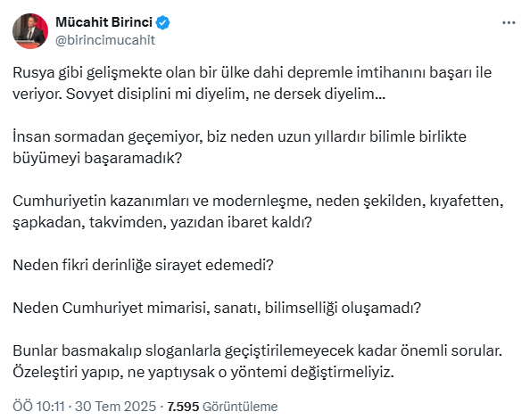Click the text 'büyümeyi başaramadık?'
530x420 pixels.
pos(97,158)
